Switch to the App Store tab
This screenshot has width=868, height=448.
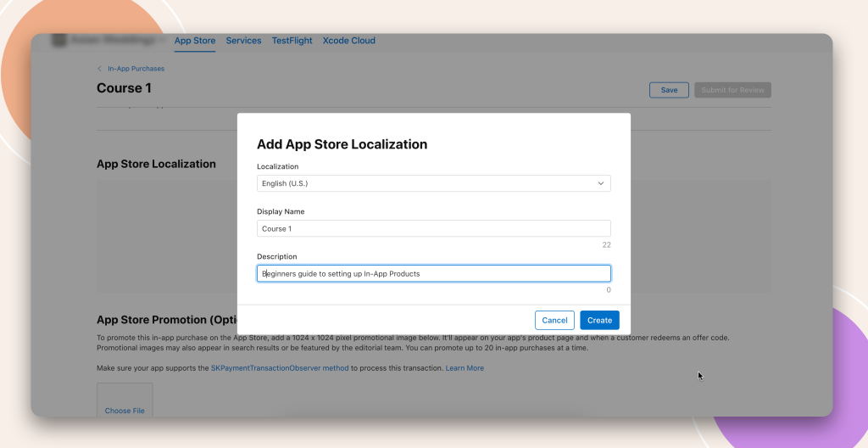click(x=195, y=41)
